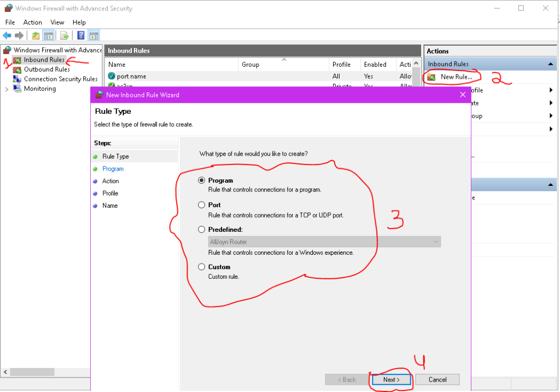This screenshot has height=392, width=560.
Task: Click the tree pane scroll left arrow
Action: 5,372
